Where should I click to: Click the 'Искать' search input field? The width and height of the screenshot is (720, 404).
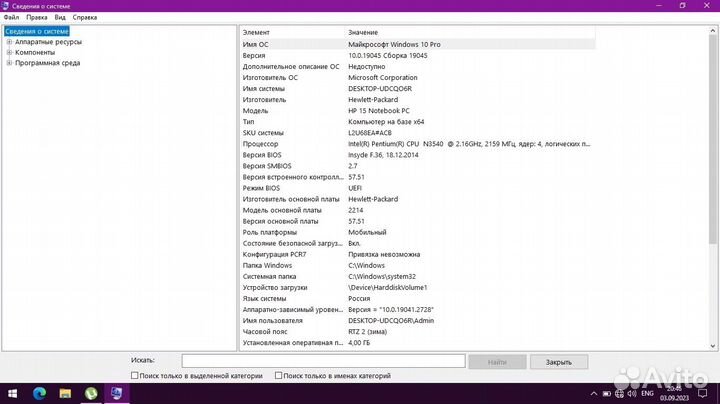323,361
